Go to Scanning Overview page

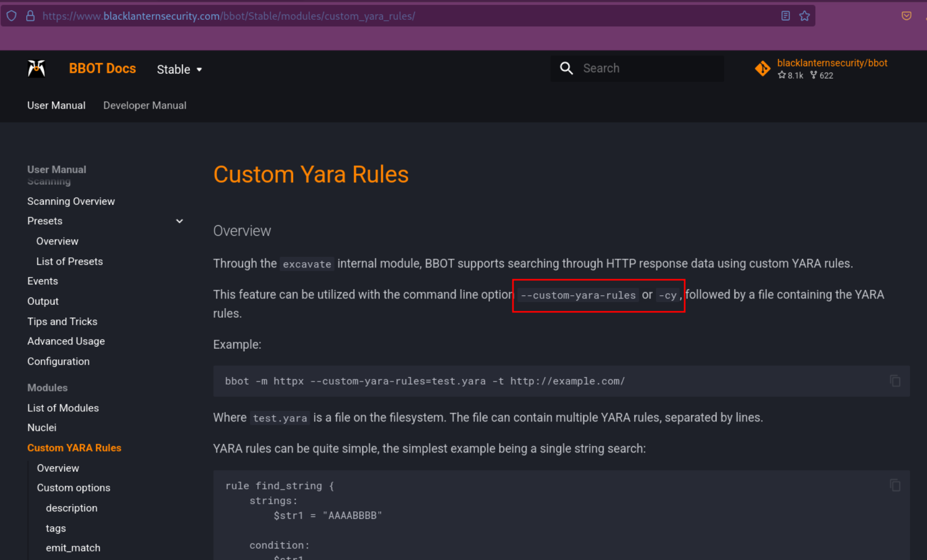tap(71, 201)
